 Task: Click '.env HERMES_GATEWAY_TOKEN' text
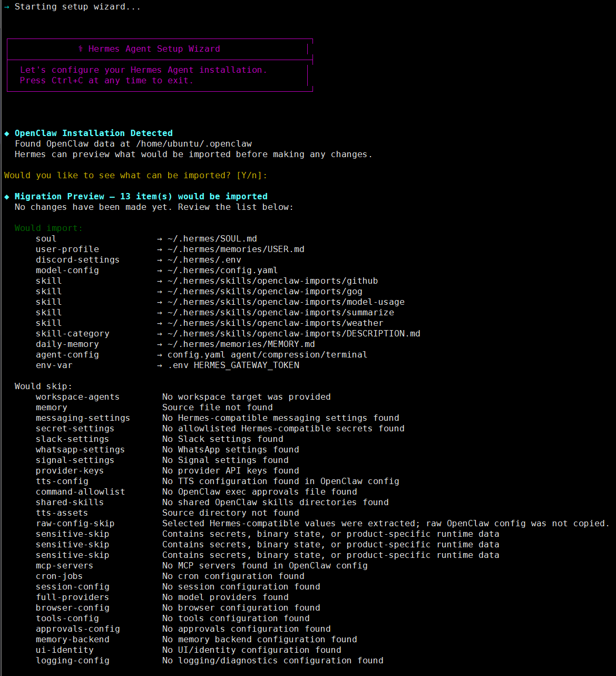tap(233, 365)
